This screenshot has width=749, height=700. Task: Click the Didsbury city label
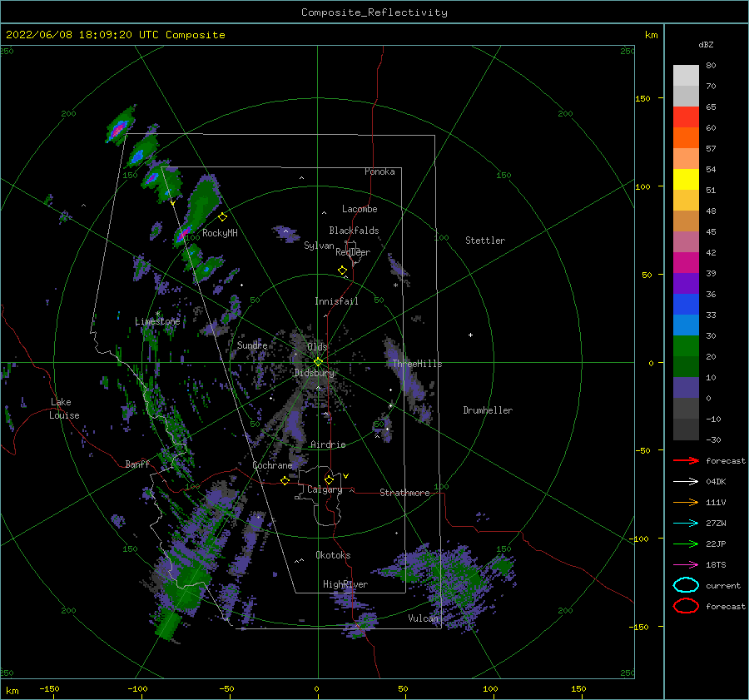[314, 373]
